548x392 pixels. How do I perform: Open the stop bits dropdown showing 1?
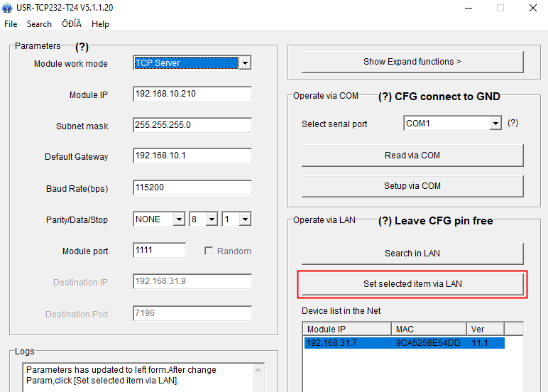[x=244, y=219]
